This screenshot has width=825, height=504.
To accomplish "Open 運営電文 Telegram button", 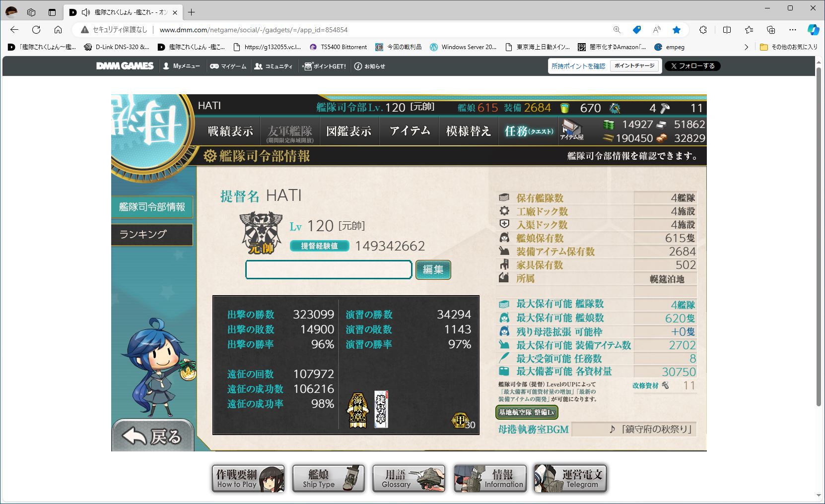I will (570, 478).
